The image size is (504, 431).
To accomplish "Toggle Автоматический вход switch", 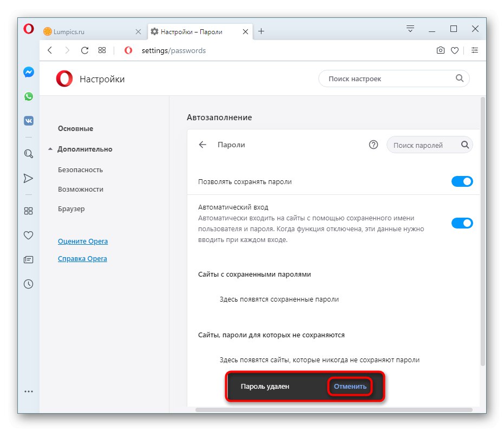I will [462, 223].
